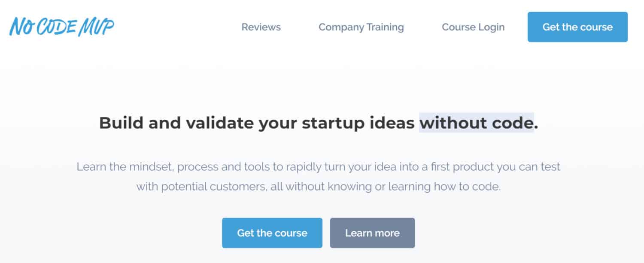Go to Company Training

point(361,27)
